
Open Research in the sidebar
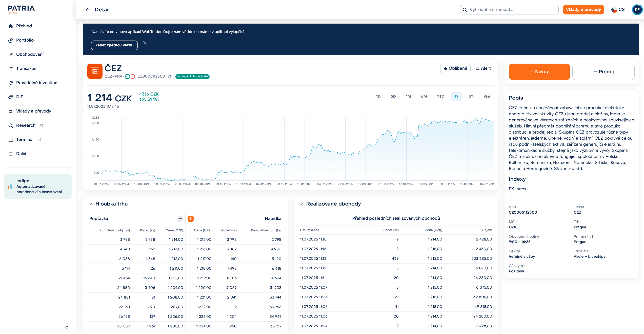coord(26,125)
